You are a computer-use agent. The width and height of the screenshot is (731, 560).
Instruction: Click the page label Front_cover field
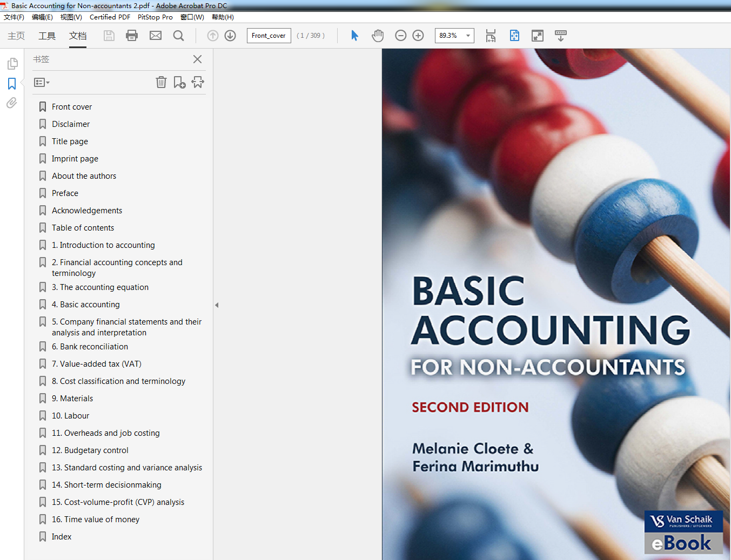pyautogui.click(x=269, y=36)
